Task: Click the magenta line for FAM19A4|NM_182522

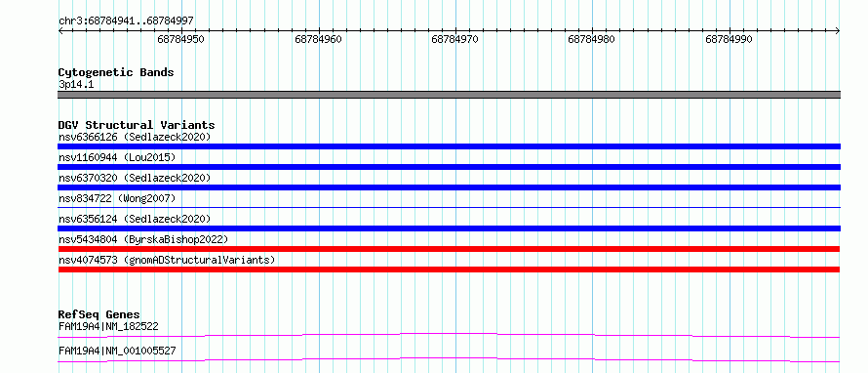Action: pyautogui.click(x=449, y=335)
